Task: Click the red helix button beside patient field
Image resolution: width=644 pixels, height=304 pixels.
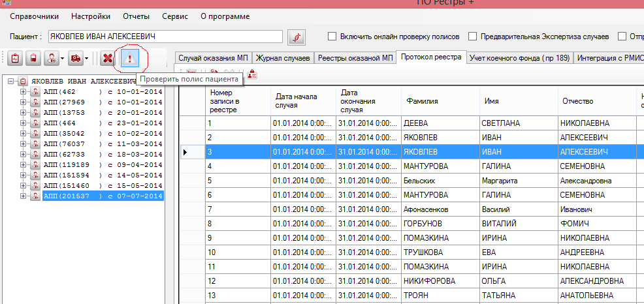Action: tap(296, 37)
